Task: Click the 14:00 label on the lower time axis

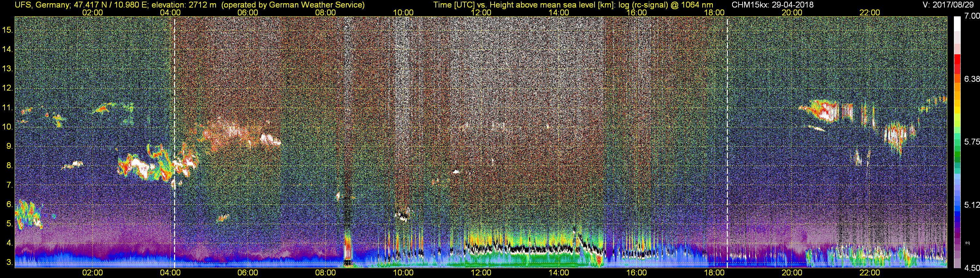Action: 559,273
